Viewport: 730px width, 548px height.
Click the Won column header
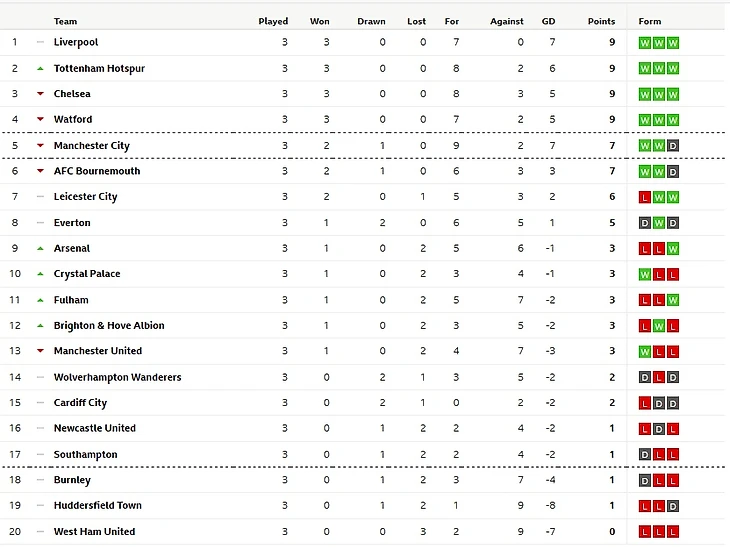(319, 21)
